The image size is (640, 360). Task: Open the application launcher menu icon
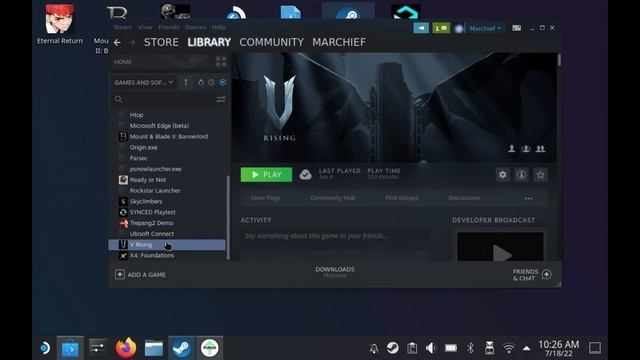coord(45,348)
